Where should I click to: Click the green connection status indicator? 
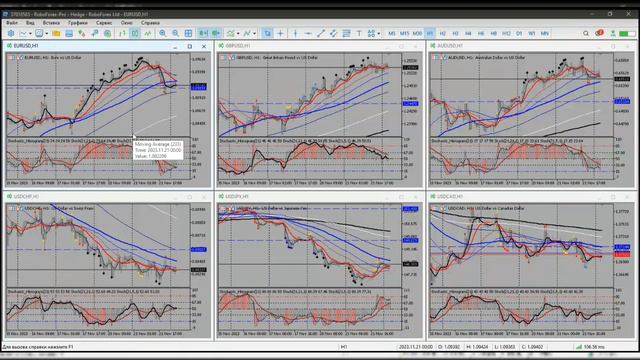point(627,33)
